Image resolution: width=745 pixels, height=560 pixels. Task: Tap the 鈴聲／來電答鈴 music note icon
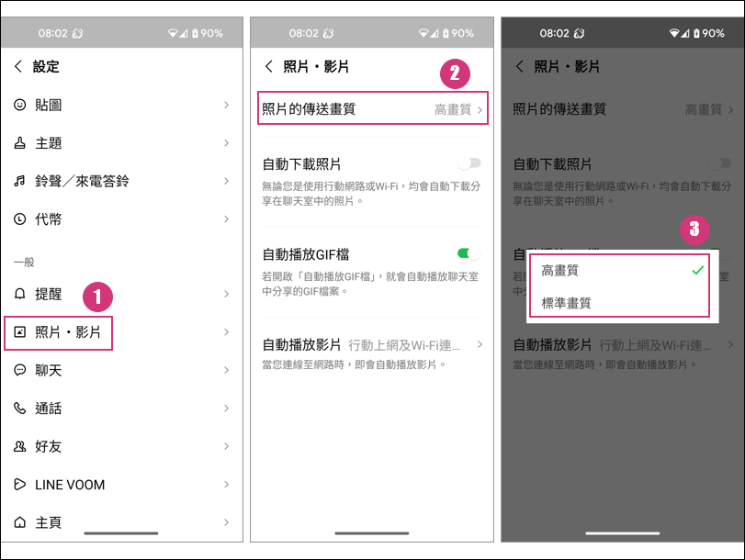click(x=19, y=181)
